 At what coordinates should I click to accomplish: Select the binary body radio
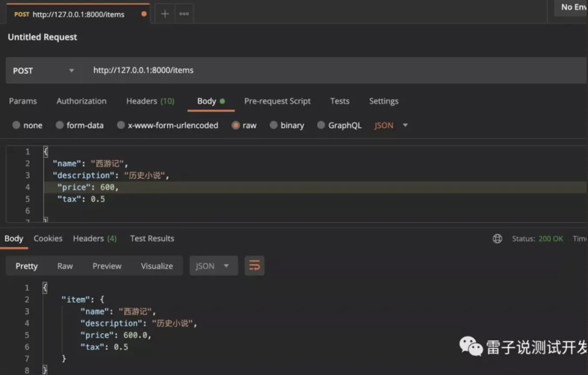(273, 125)
